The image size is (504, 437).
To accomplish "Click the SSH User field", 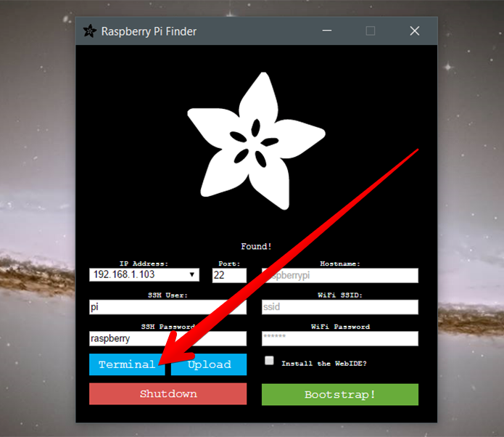I will (x=168, y=307).
